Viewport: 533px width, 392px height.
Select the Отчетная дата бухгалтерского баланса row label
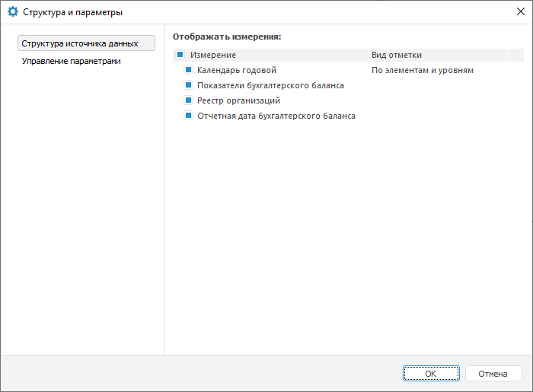tap(276, 116)
